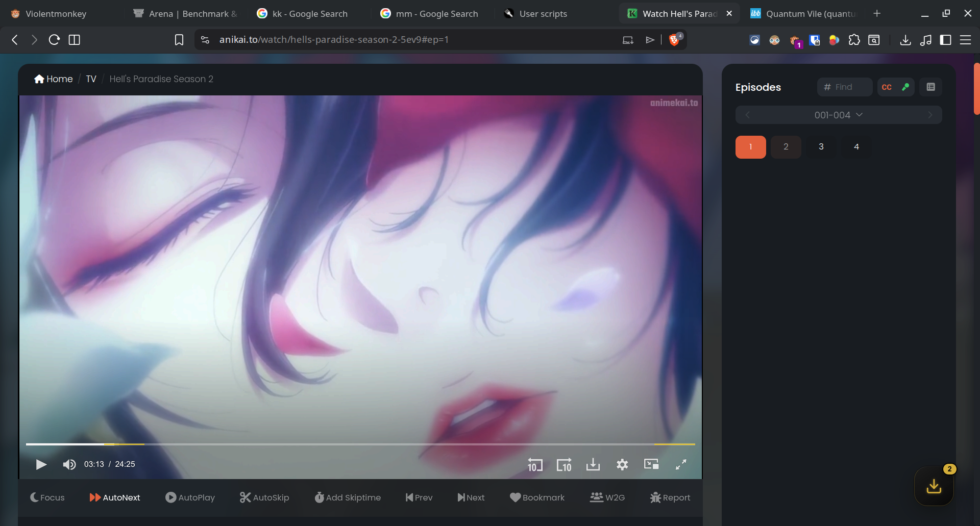Toggle CC subtitle episodes filter
The image size is (980, 526).
tap(887, 87)
